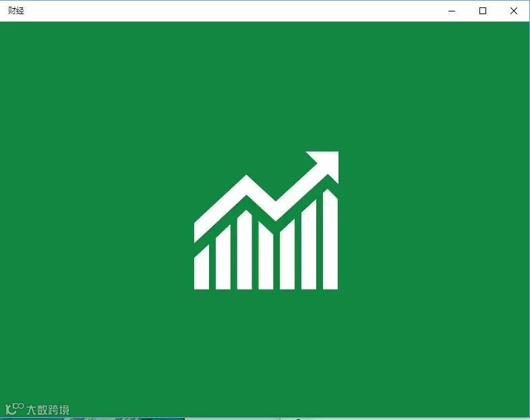This screenshot has height=420, width=530.
Task: Click the white finance chart logo
Action: tap(266, 220)
